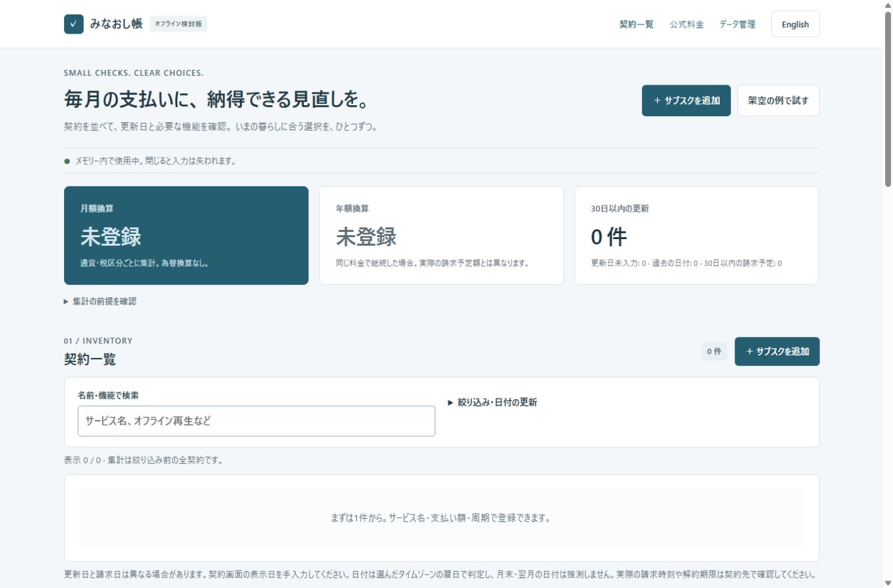This screenshot has height=588, width=893.
Task: Switch language with the English button
Action: click(795, 24)
